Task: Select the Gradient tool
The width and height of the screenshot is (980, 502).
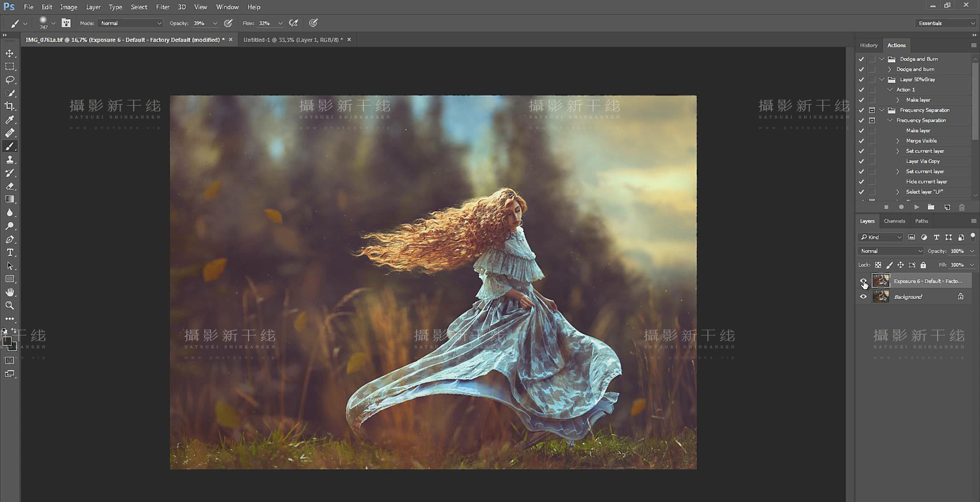Action: coord(10,199)
